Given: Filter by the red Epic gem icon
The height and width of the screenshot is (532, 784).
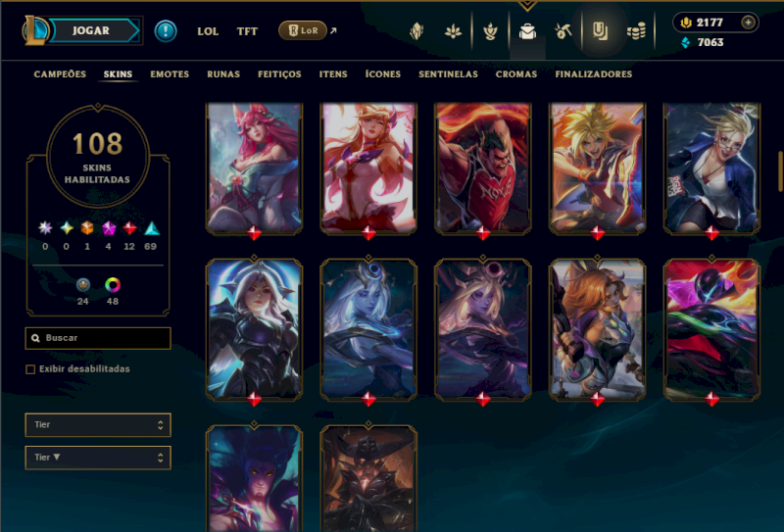Looking at the screenshot, I should point(129,228).
